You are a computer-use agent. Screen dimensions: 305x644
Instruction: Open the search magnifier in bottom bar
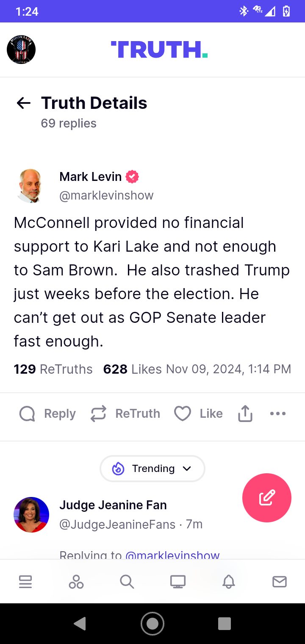tap(127, 582)
